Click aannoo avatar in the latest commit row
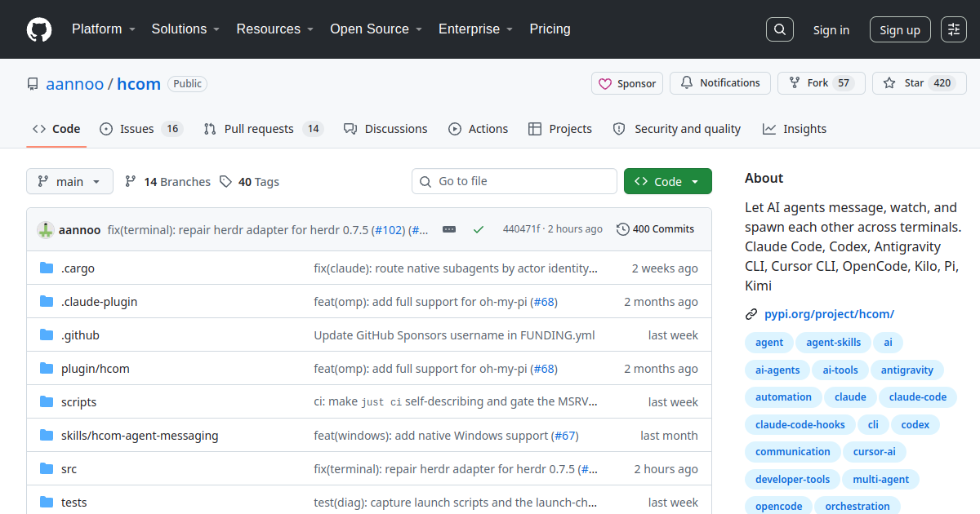This screenshot has height=514, width=980. coord(46,230)
